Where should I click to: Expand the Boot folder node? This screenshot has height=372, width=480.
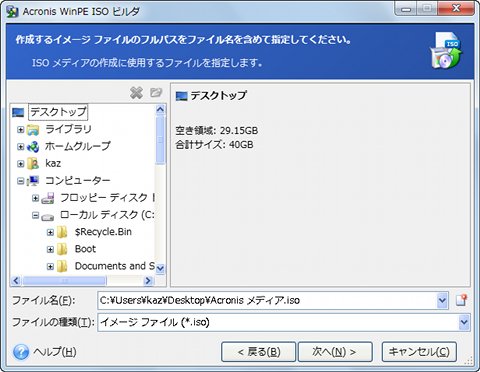point(50,249)
